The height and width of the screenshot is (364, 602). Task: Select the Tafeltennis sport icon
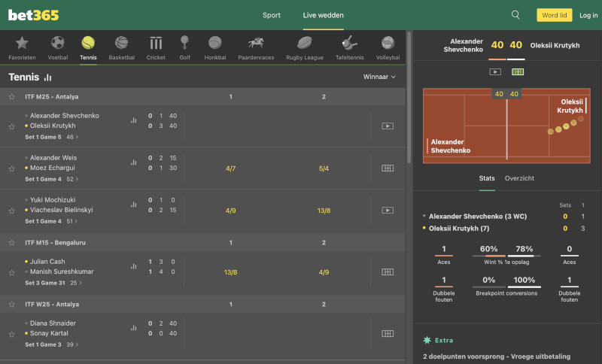pyautogui.click(x=349, y=48)
